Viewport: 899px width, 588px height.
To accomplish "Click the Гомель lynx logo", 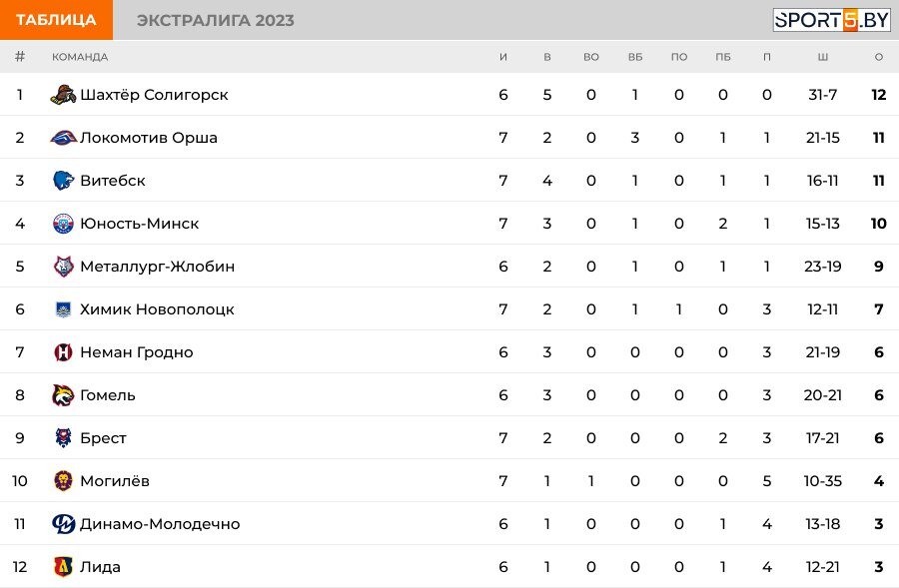I will pos(63,395).
